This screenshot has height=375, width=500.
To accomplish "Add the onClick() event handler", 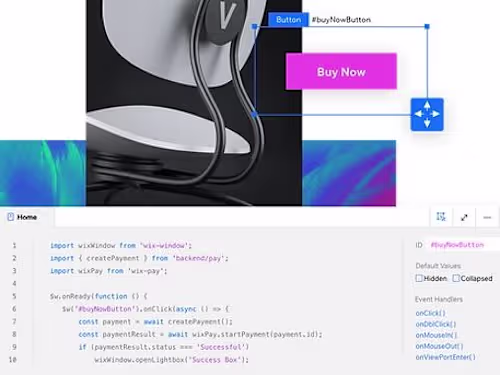I will click(x=430, y=313).
